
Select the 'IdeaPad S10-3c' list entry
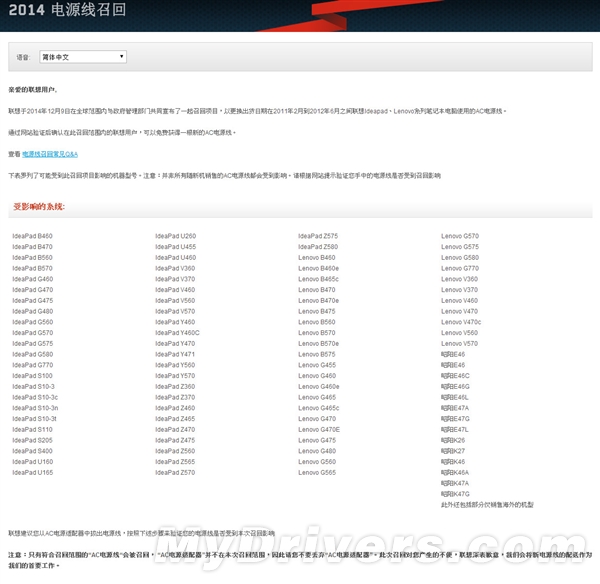[x=35, y=397]
